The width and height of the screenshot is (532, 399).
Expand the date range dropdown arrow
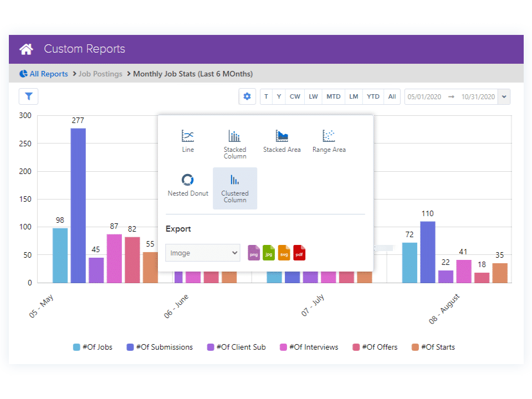(x=504, y=96)
